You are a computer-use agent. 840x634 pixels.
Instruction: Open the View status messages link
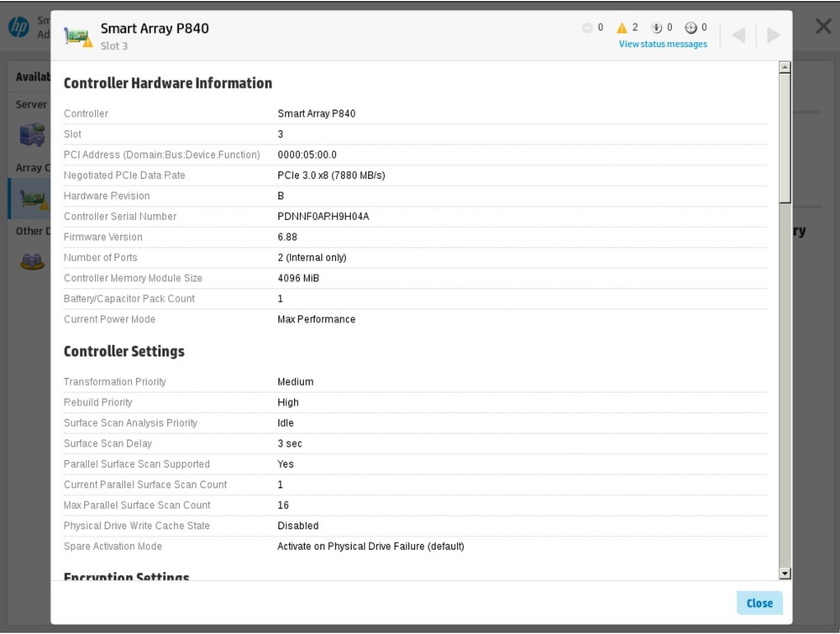663,45
